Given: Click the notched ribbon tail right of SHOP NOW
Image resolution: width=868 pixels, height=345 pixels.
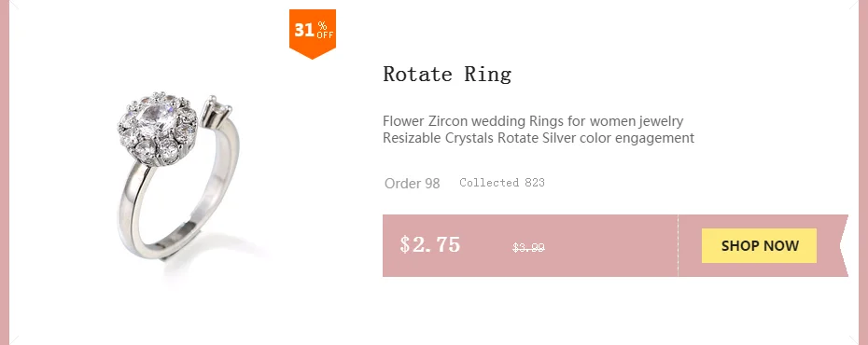Looking at the screenshot, I should coord(839,245).
